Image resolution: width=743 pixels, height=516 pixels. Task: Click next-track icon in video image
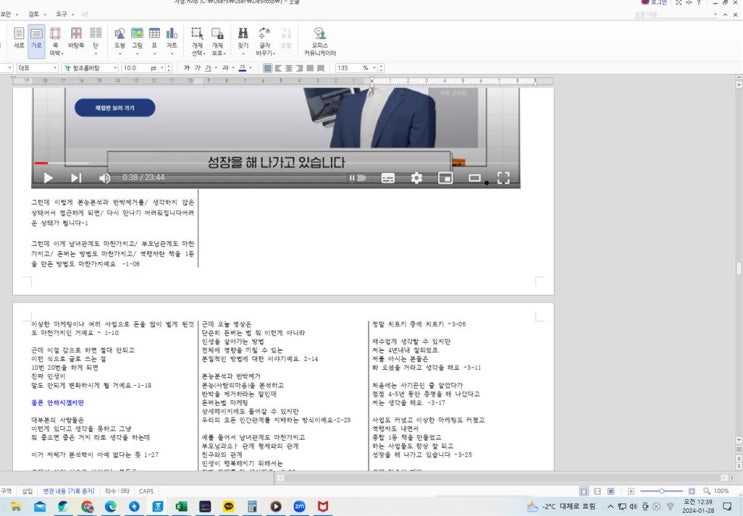pyautogui.click(x=76, y=178)
